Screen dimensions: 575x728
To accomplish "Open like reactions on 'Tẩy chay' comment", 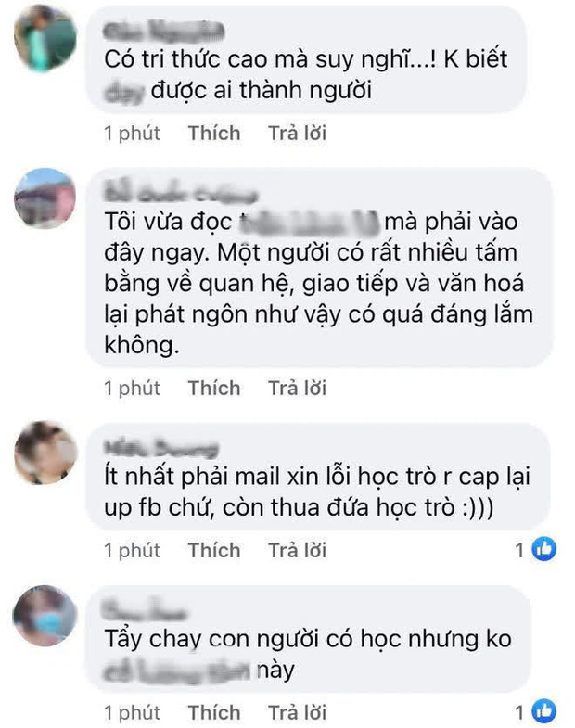I will 536,711.
